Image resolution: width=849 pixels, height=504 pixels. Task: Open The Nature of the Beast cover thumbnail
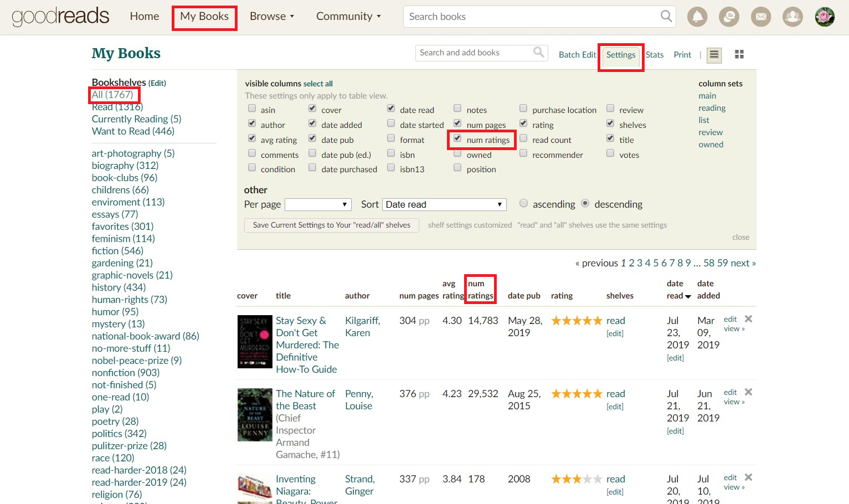click(255, 415)
